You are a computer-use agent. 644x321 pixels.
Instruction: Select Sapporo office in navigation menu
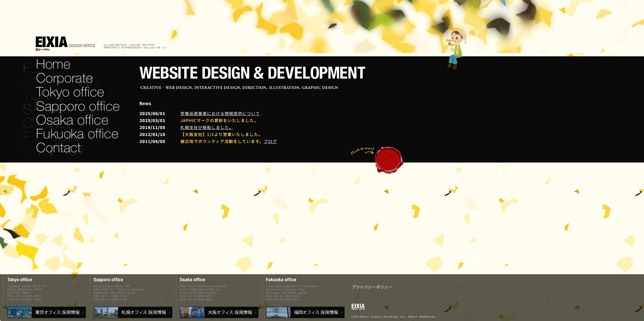tap(78, 107)
